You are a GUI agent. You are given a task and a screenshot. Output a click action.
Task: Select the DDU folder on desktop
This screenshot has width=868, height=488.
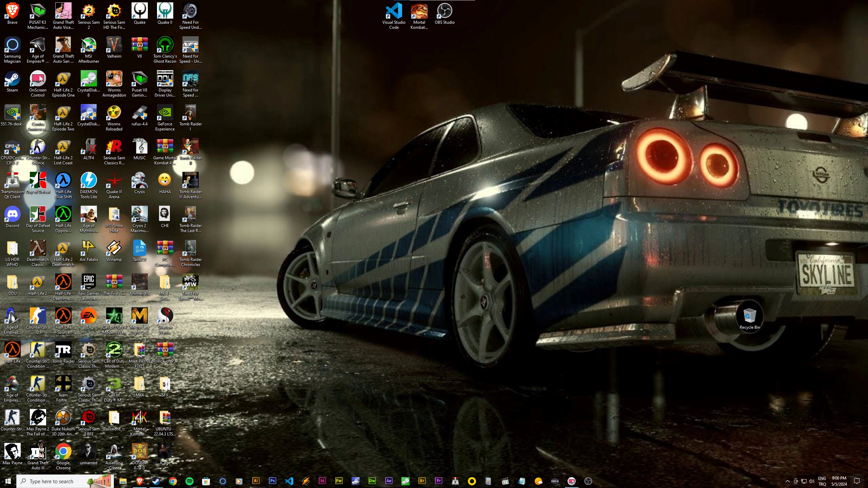[13, 285]
